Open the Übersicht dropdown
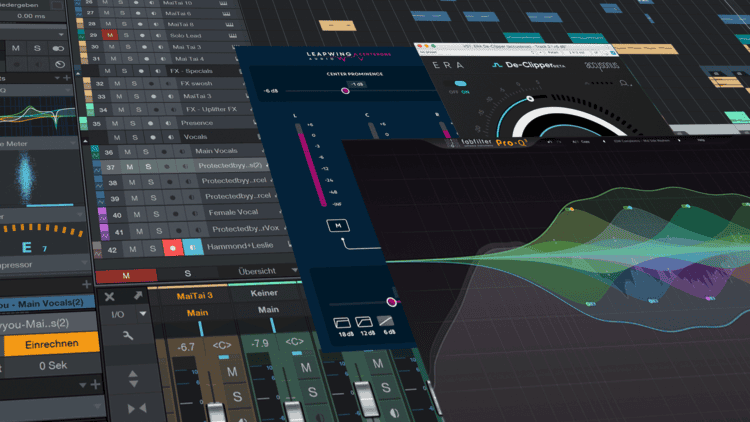Image resolution: width=750 pixels, height=422 pixels. pyautogui.click(x=294, y=270)
